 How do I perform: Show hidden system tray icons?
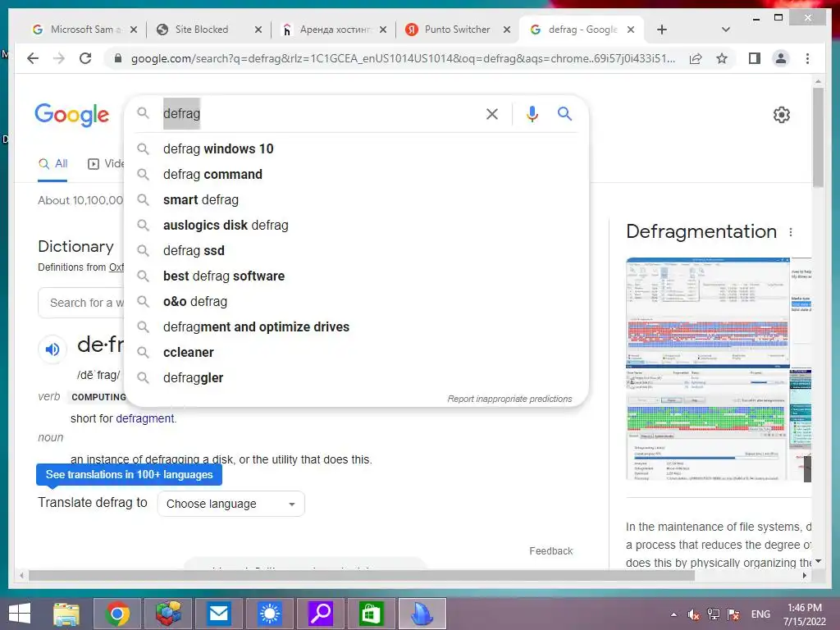pos(673,614)
